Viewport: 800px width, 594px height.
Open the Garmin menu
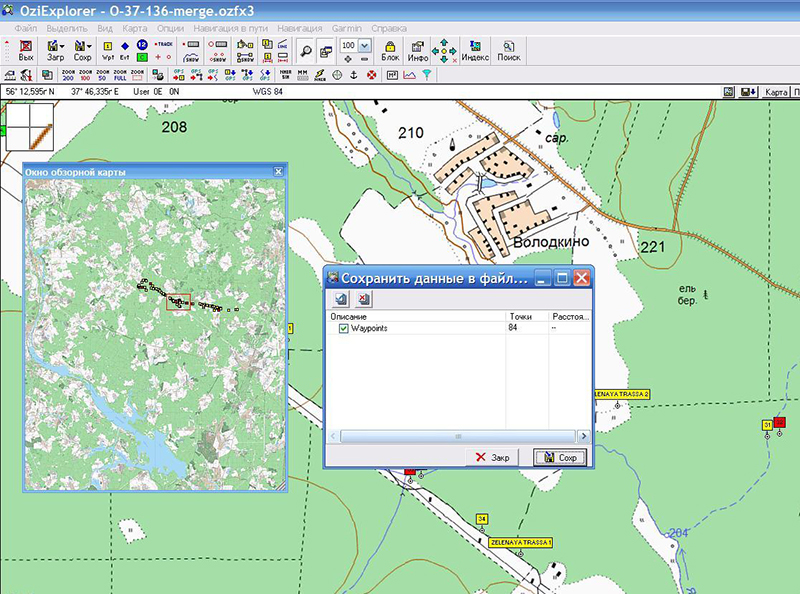346,28
